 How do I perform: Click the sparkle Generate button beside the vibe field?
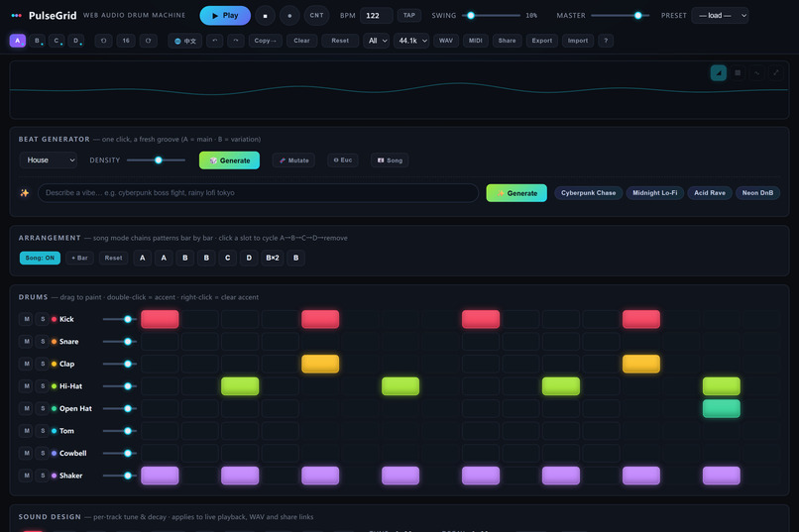(x=516, y=193)
